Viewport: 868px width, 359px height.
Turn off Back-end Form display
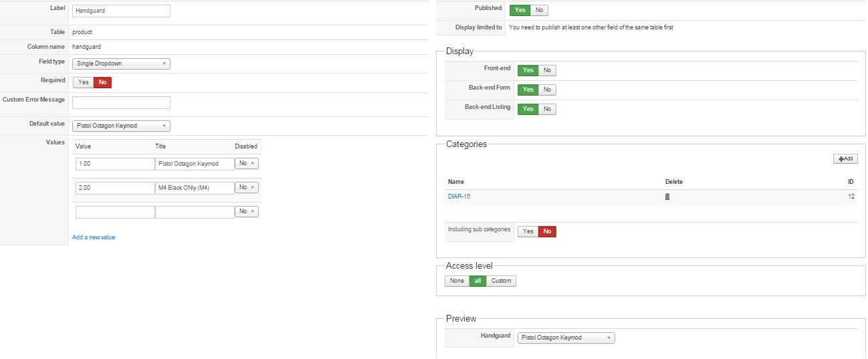click(x=547, y=90)
